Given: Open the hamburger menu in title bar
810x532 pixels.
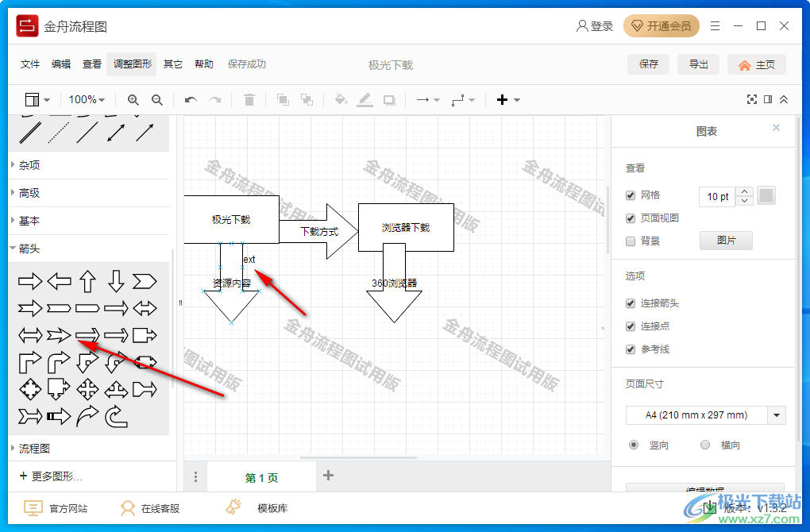Looking at the screenshot, I should (x=715, y=26).
